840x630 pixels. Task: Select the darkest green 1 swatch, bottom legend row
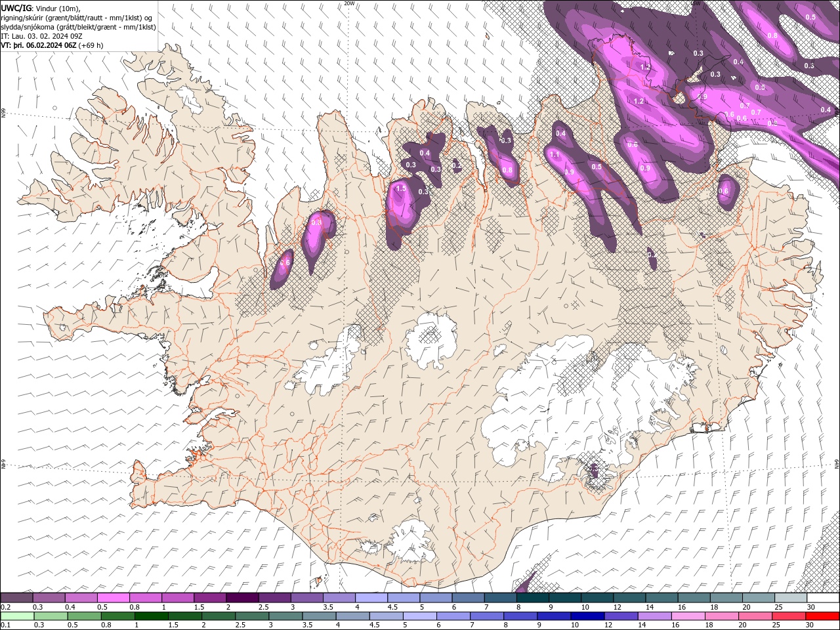tap(151, 616)
